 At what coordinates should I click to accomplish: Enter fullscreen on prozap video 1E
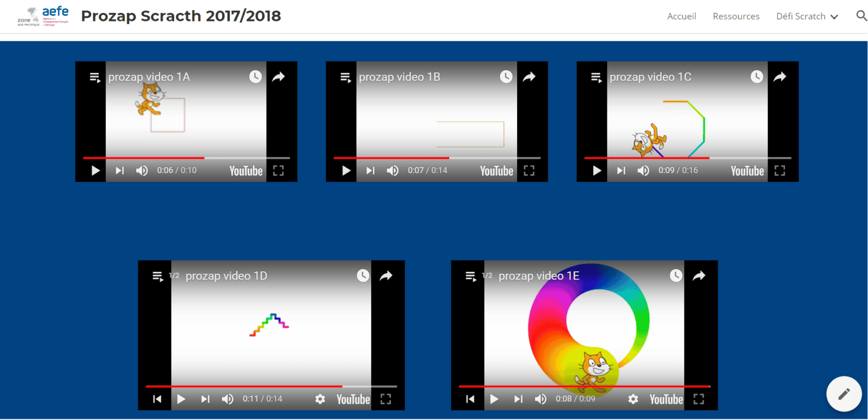pyautogui.click(x=698, y=399)
